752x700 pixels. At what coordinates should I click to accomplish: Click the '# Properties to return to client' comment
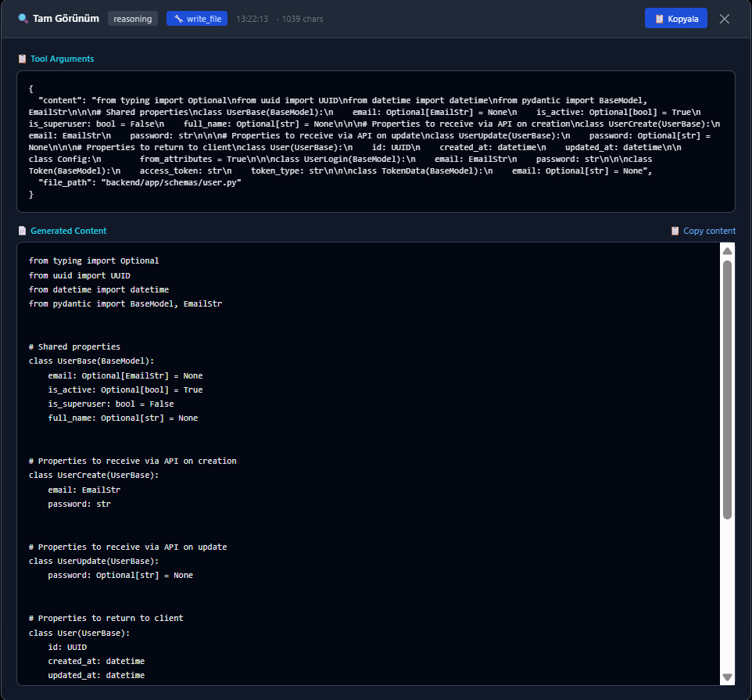pyautogui.click(x=106, y=618)
